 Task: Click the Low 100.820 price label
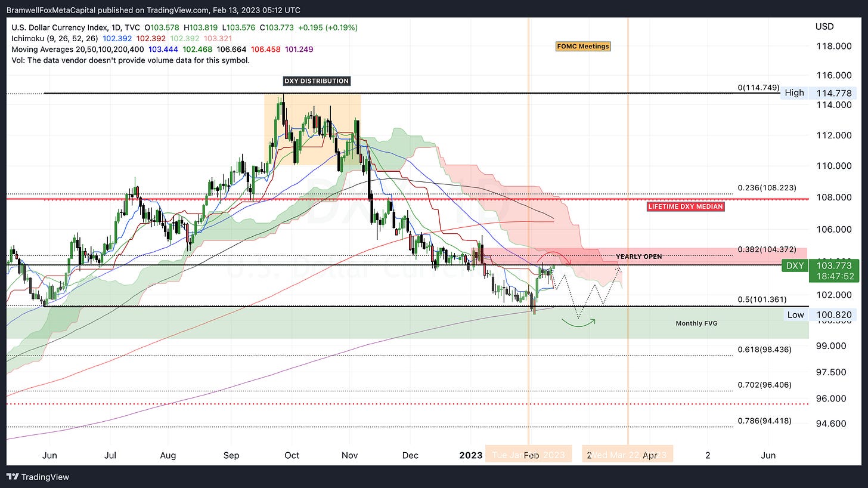pos(820,315)
